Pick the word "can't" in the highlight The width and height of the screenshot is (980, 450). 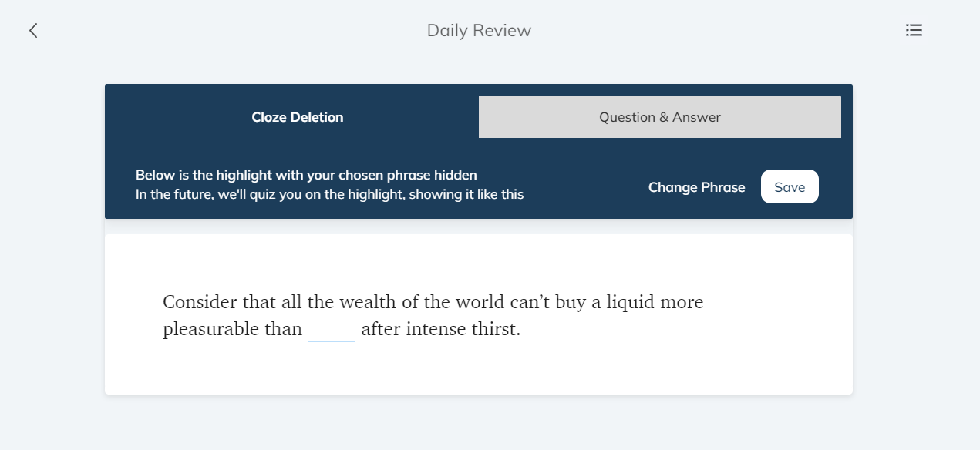coord(530,302)
